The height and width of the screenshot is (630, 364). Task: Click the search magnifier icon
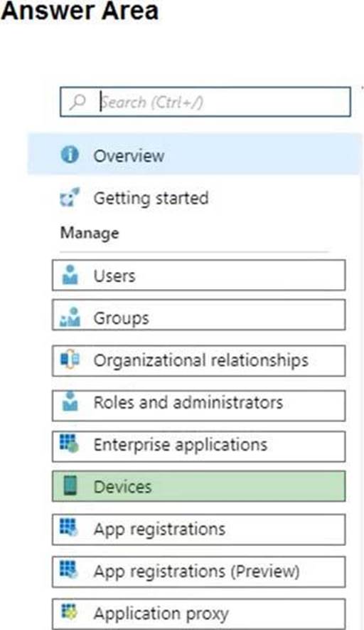(x=78, y=102)
